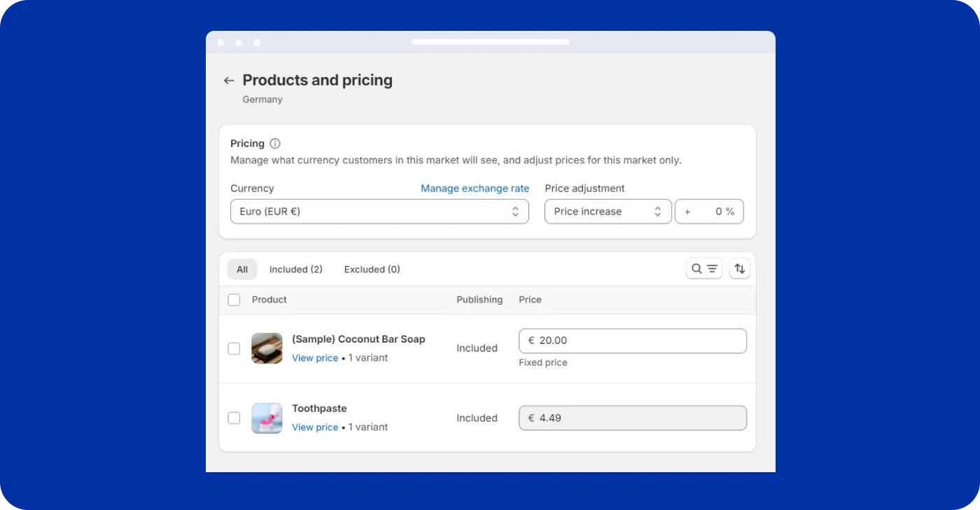Click the Toothpaste product thumbnail

[x=267, y=418]
